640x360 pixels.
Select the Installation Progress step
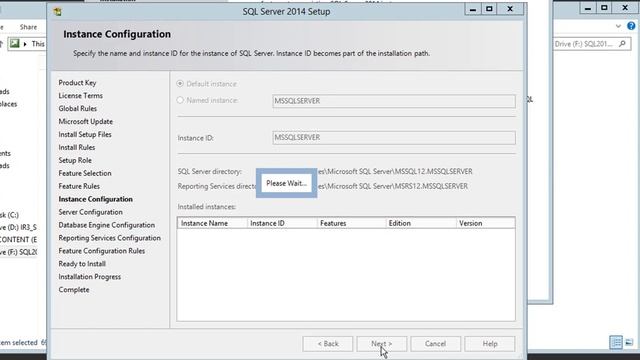point(90,277)
